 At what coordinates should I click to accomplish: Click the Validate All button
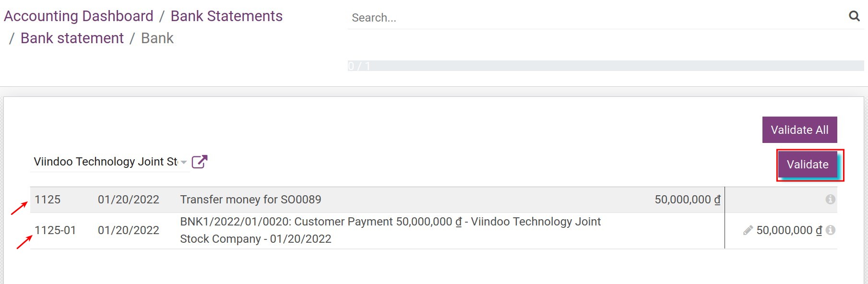pos(799,130)
